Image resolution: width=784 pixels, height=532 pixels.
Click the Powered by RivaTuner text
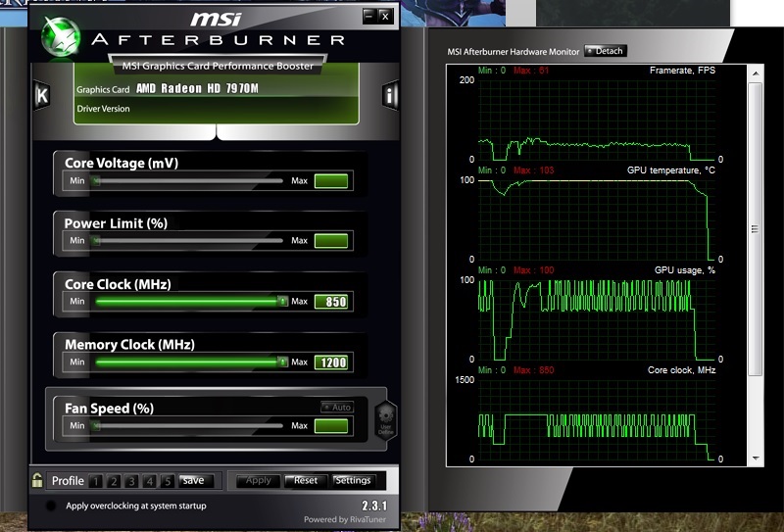click(x=345, y=519)
